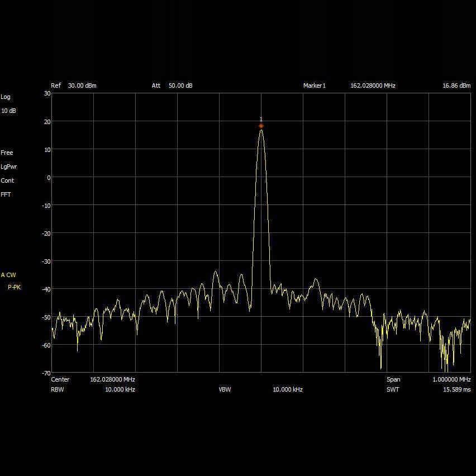Click the Att 50.00 dB attenuation value
The image size is (476, 476).
(180, 85)
